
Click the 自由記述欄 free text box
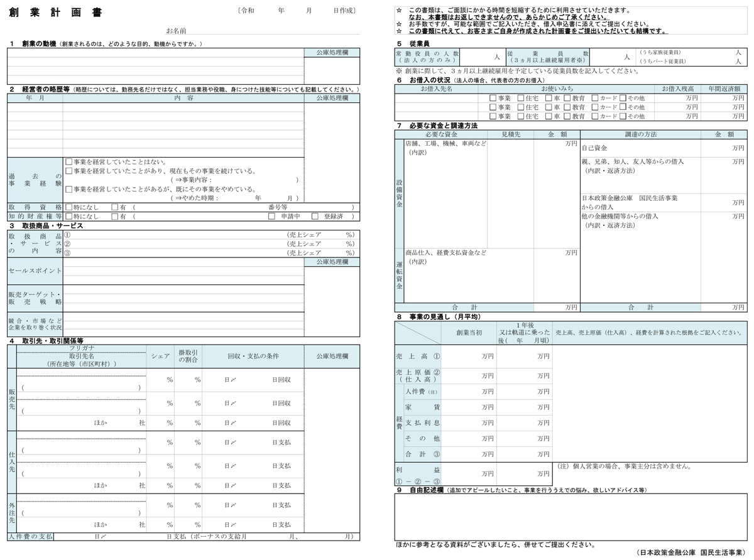571,517
